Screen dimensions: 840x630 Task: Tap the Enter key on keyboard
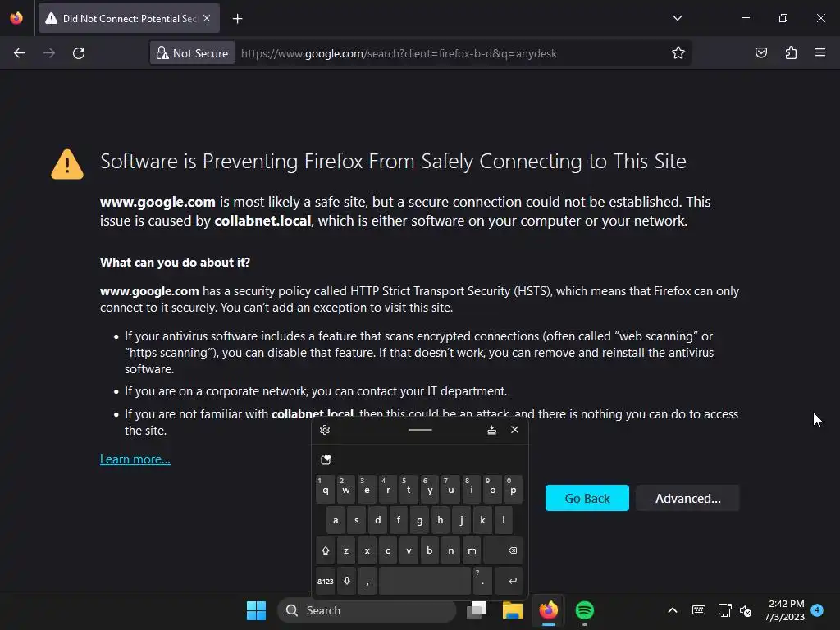[509, 581]
